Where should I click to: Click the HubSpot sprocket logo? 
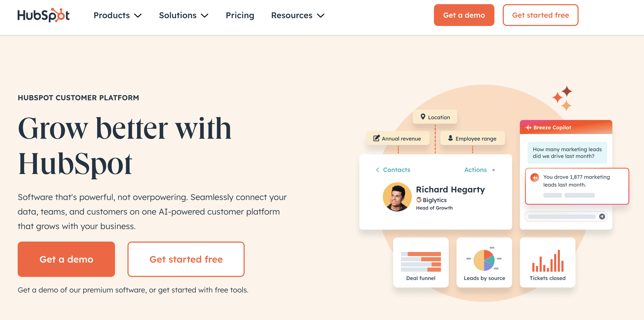43,15
